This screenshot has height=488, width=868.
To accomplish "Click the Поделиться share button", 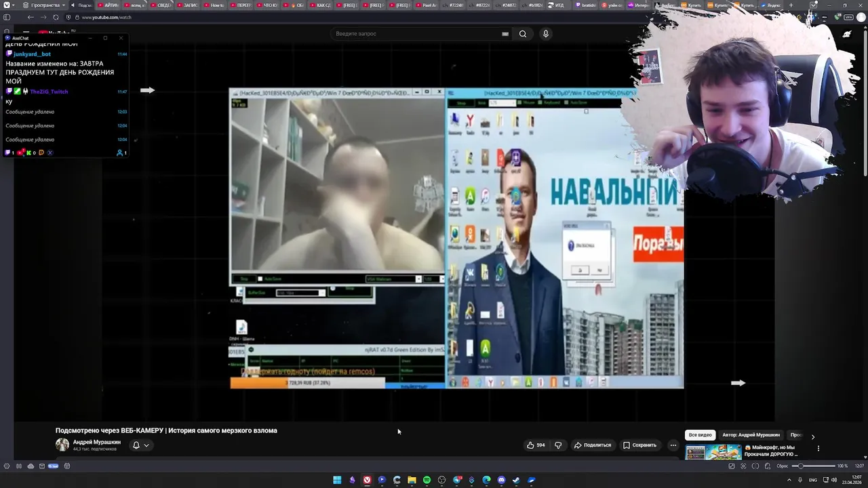I will click(x=593, y=445).
